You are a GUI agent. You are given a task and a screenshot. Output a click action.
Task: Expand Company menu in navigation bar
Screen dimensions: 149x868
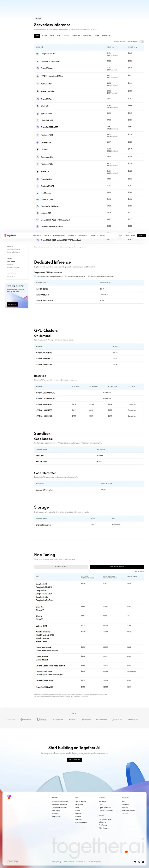coord(94,236)
